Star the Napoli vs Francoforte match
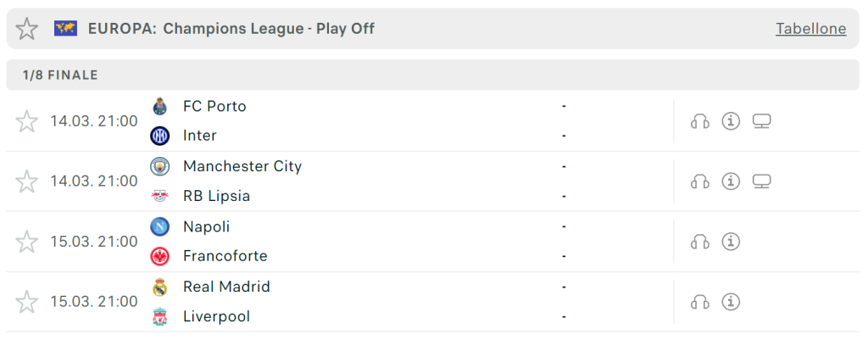The width and height of the screenshot is (868, 346). pyautogui.click(x=26, y=242)
